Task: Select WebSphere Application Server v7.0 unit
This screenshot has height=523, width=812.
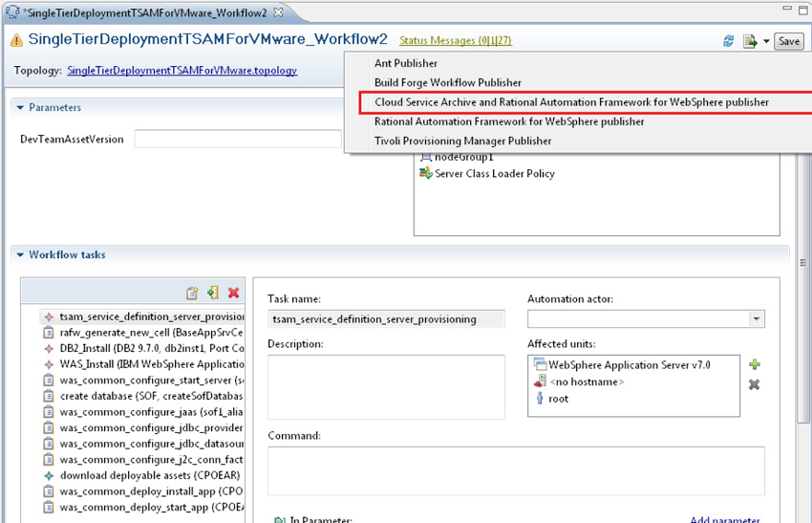Action: click(x=630, y=365)
